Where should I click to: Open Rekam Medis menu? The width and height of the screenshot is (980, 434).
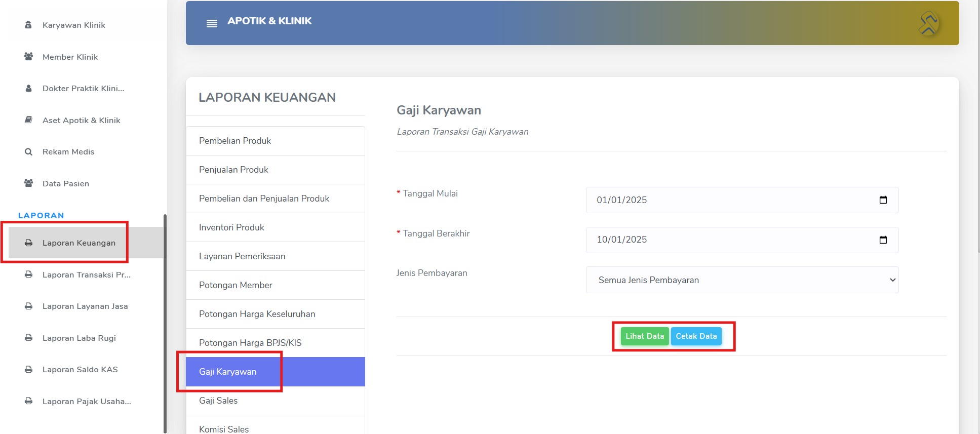point(68,151)
